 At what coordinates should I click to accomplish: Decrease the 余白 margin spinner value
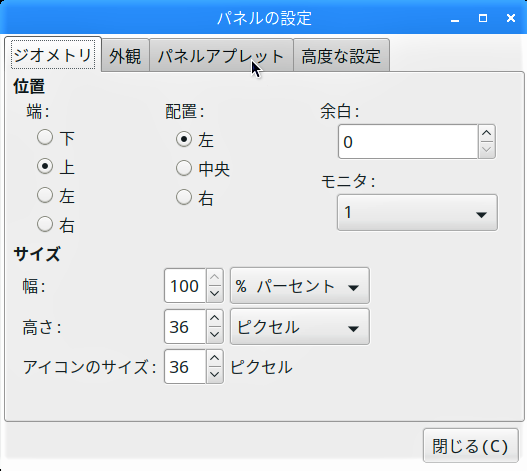click(486, 150)
